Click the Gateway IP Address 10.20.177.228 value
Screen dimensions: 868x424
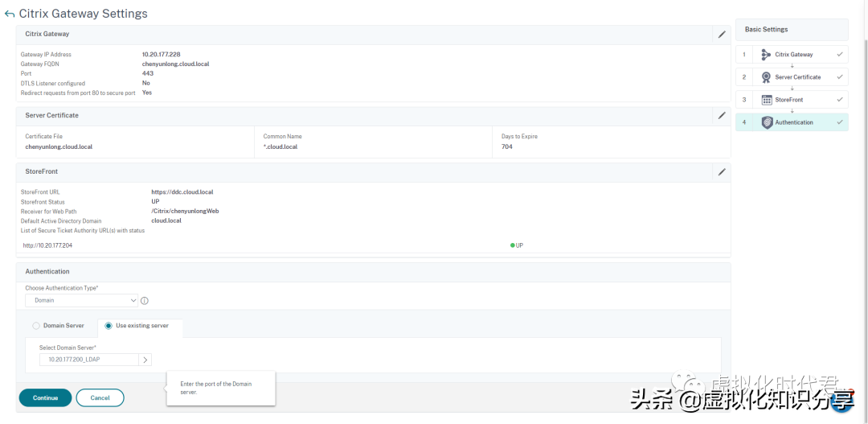[x=161, y=55]
